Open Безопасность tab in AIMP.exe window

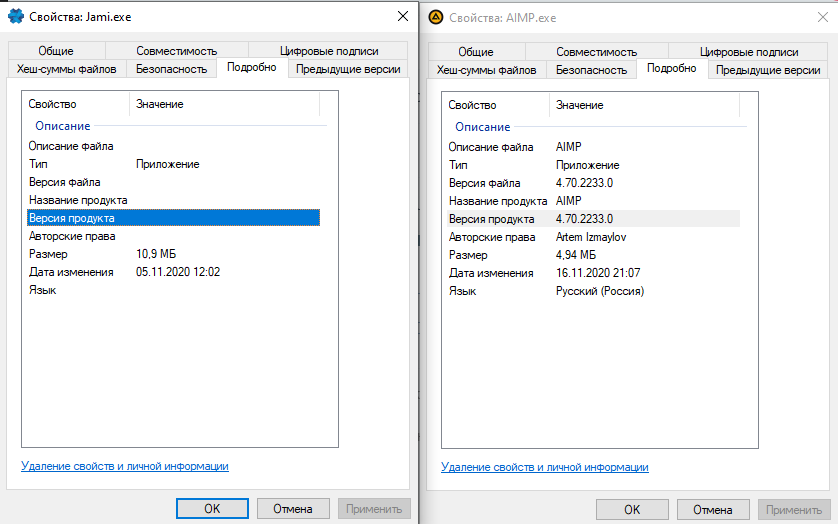pyautogui.click(x=591, y=70)
